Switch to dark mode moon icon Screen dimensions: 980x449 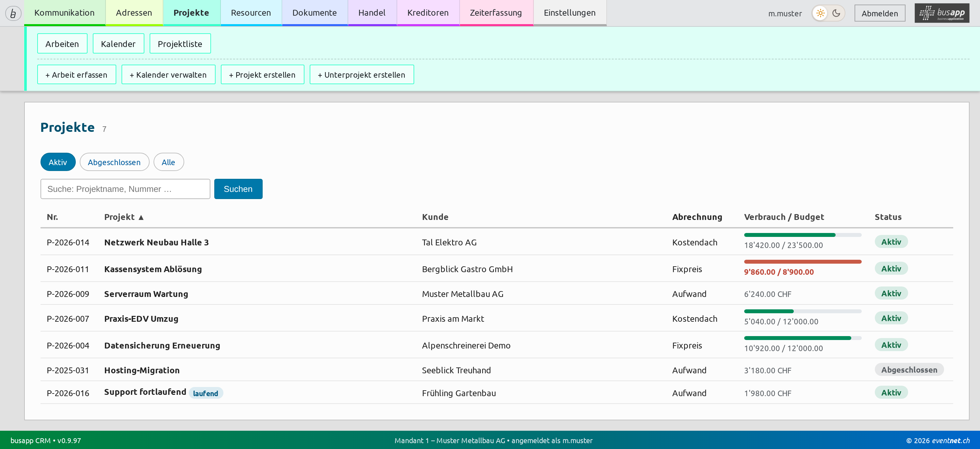[x=836, y=13]
